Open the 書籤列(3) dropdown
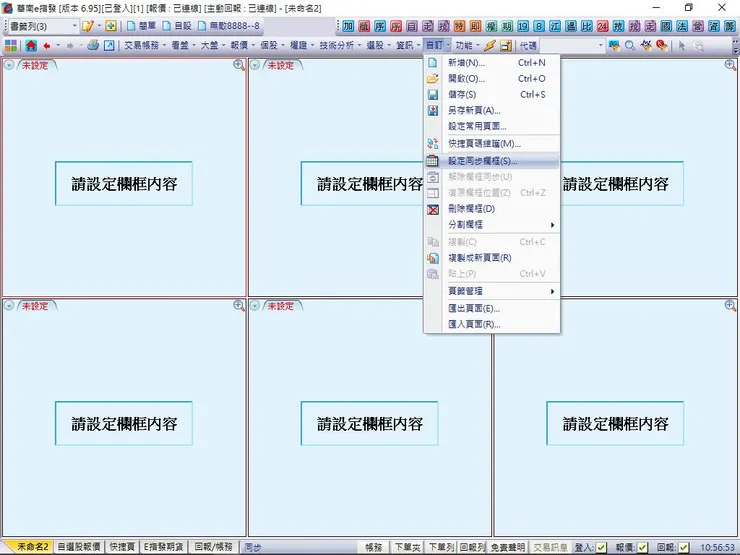This screenshot has height=555, width=740. point(75,26)
